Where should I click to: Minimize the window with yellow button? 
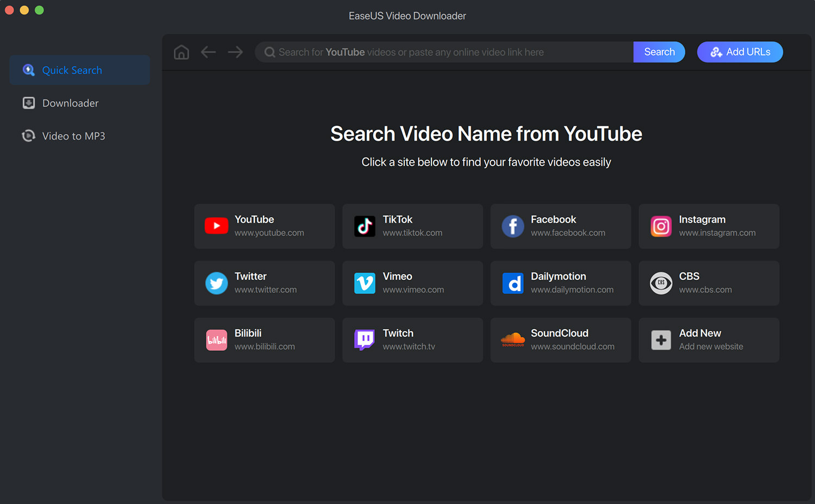point(24,10)
